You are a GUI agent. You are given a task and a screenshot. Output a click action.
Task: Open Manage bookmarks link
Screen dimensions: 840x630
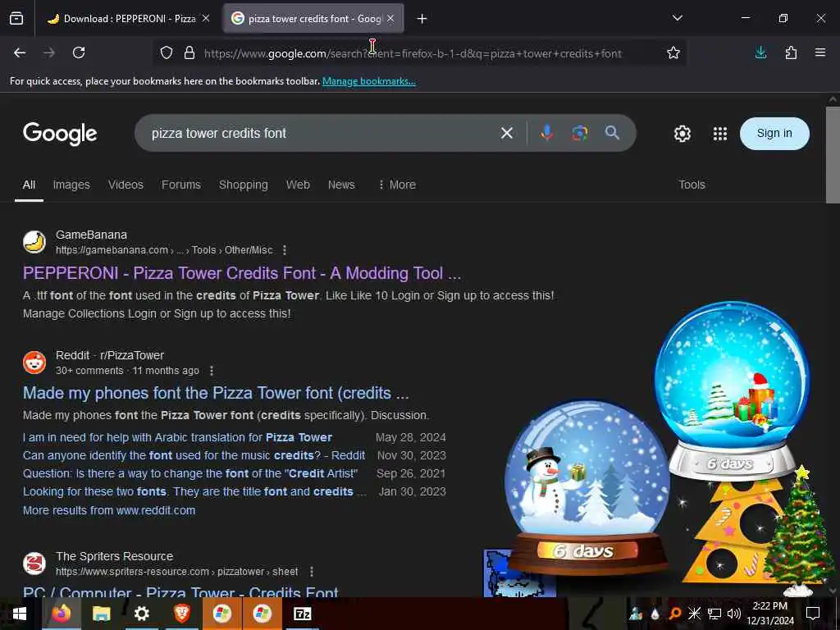(x=368, y=81)
